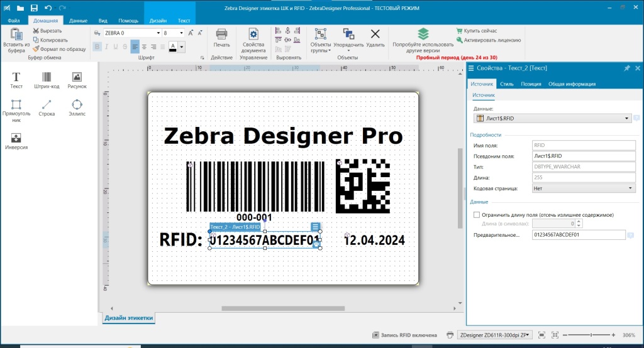This screenshot has width=644, height=348.
Task: Click the printer icon in status bar
Action: point(450,335)
